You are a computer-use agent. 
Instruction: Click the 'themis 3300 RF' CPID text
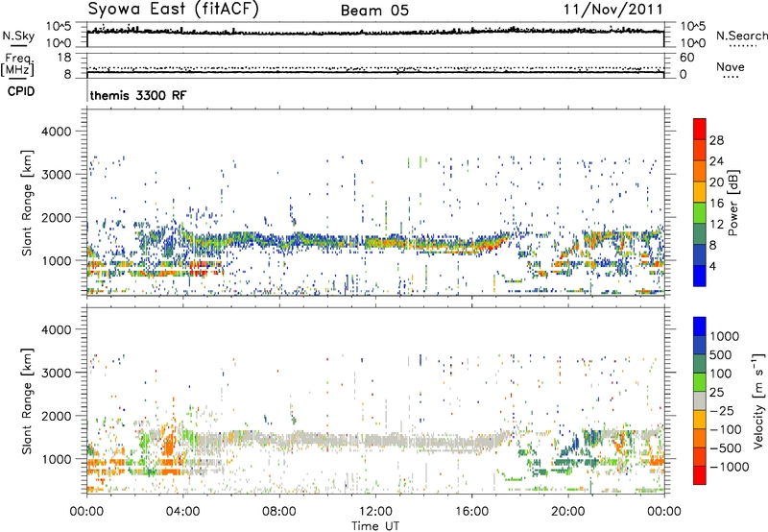coord(138,95)
